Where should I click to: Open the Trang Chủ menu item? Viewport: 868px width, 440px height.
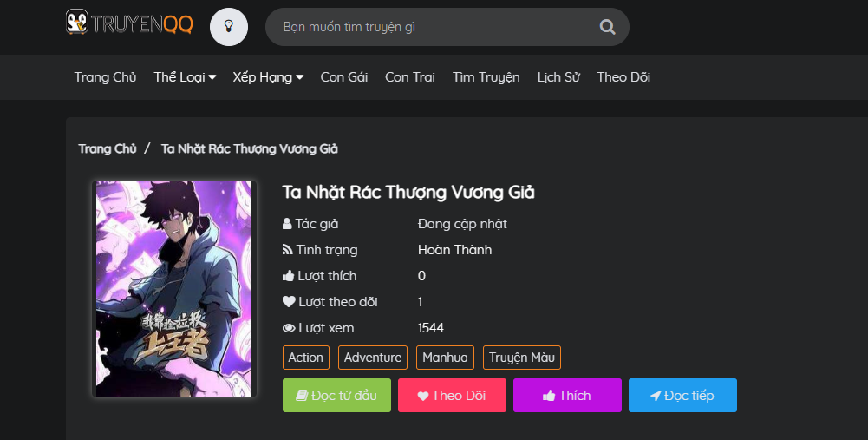[106, 77]
